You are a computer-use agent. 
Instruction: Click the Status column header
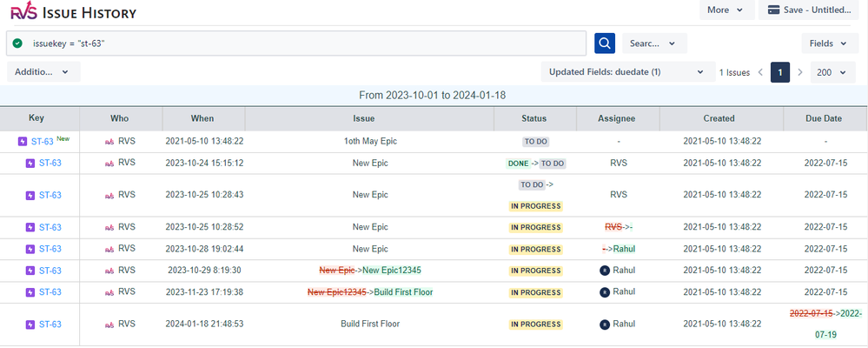(x=534, y=118)
